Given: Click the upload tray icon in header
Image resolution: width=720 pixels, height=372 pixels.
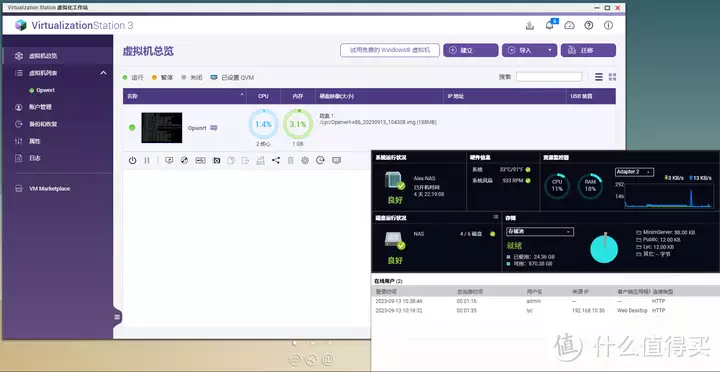Looking at the screenshot, I should (530, 25).
